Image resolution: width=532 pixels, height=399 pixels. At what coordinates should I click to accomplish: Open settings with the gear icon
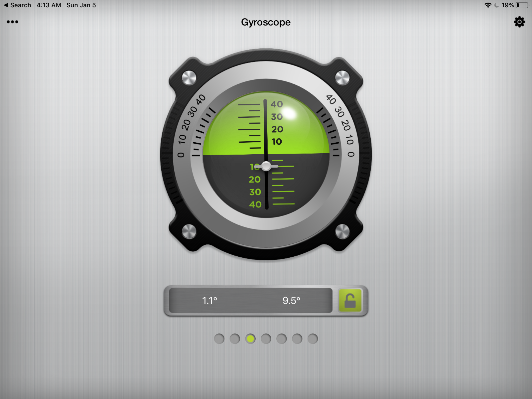519,22
